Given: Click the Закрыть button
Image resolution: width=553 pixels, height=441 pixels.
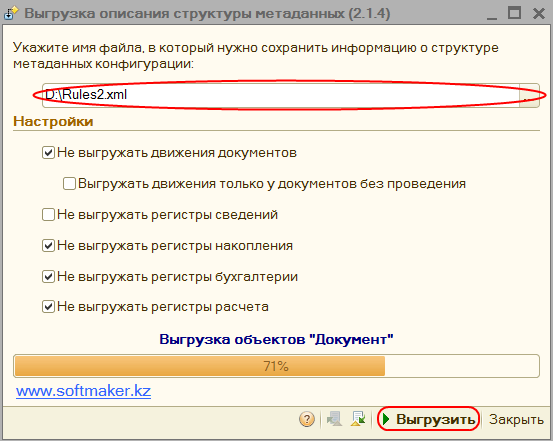Looking at the screenshot, I should (516, 419).
